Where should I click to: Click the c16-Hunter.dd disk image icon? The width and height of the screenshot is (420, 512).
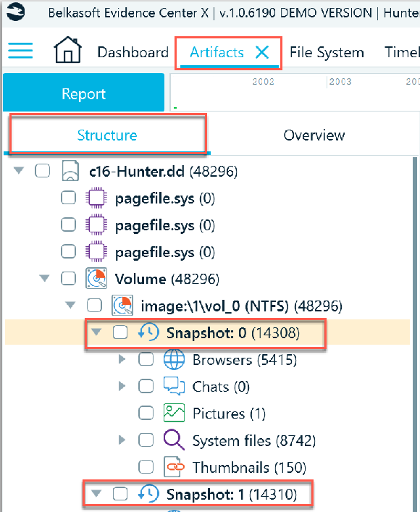[70, 170]
